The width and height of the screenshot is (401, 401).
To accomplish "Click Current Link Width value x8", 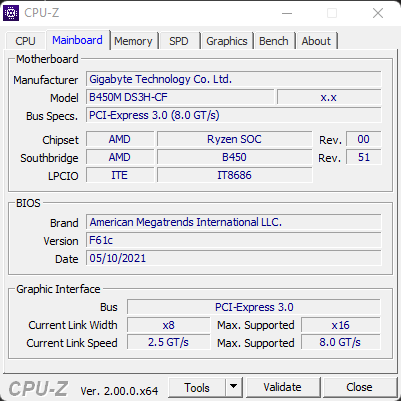I will point(169,325).
